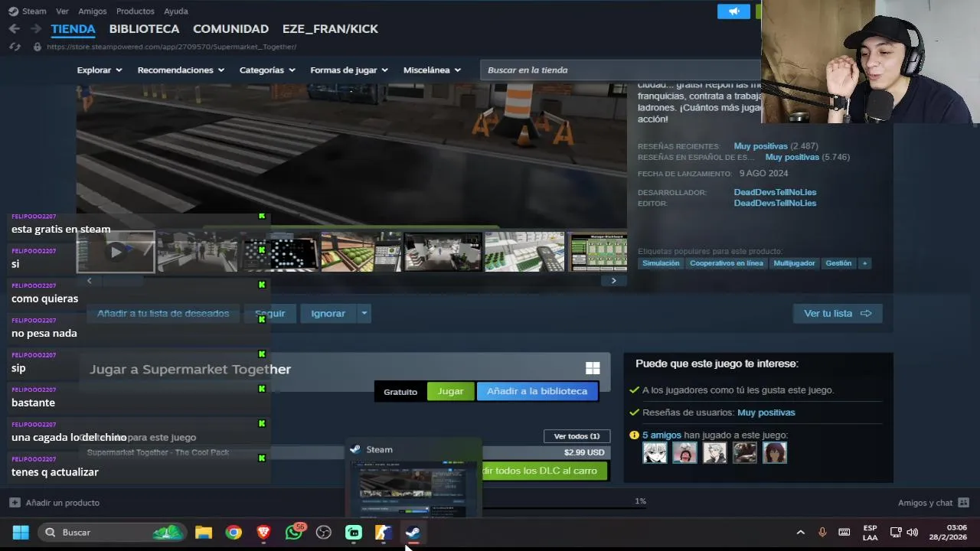Click the second friend's avatar
This screenshot has width=980, height=551.
[x=684, y=452]
